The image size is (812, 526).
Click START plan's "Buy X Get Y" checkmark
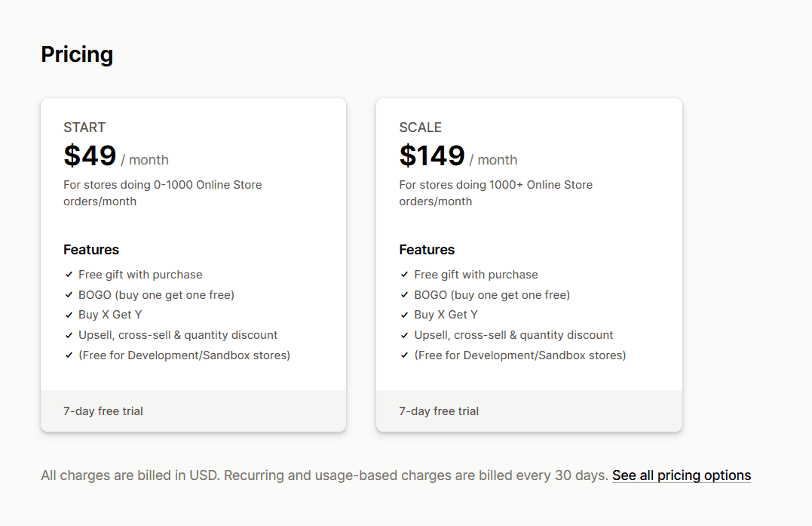click(x=69, y=315)
